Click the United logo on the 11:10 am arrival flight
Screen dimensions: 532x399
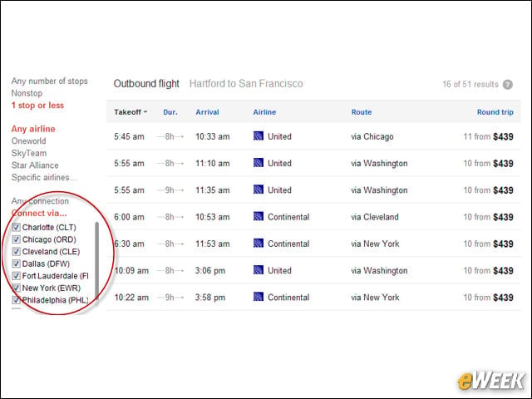coord(259,163)
